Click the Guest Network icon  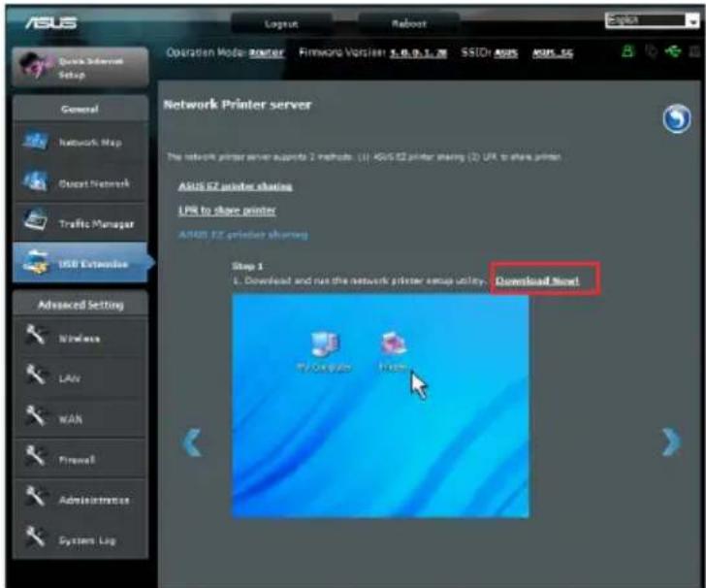click(35, 181)
